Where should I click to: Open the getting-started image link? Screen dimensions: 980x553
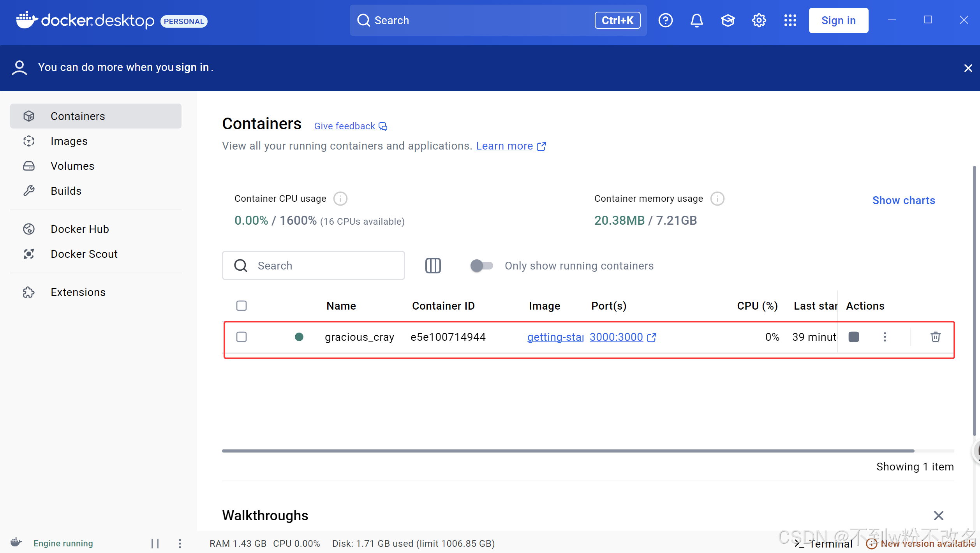coord(555,337)
